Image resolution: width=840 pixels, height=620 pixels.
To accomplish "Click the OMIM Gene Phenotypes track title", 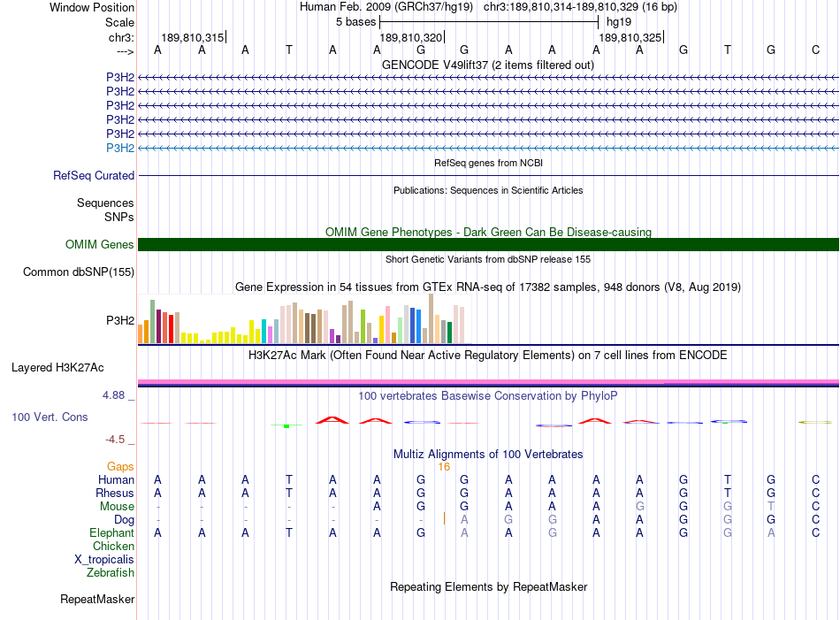I will (x=488, y=232).
